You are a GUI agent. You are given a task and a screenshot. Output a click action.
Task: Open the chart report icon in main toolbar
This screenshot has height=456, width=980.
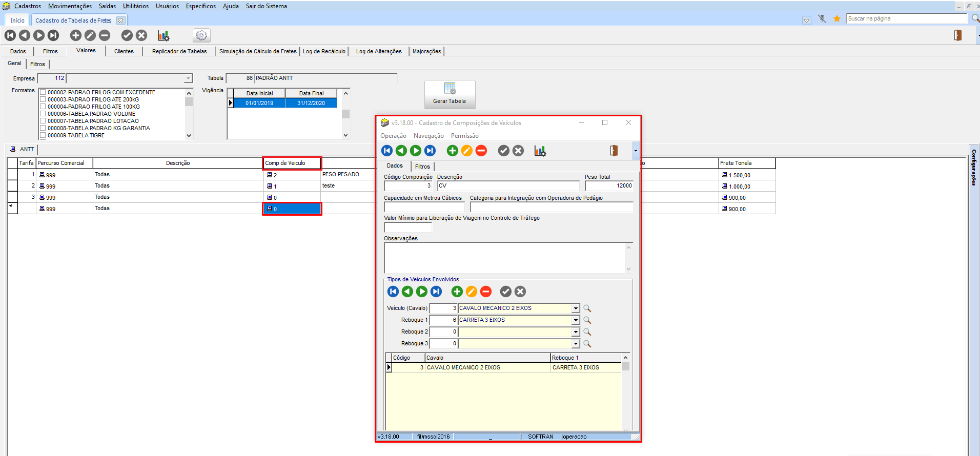163,35
